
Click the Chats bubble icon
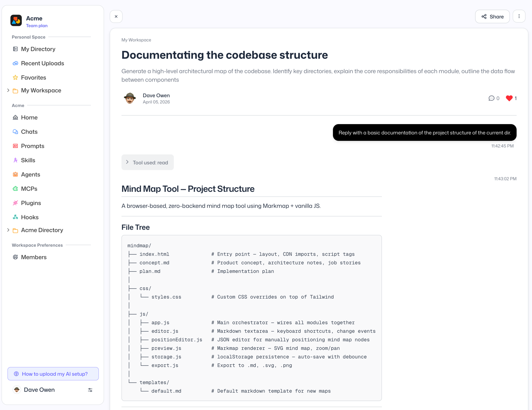(15, 132)
